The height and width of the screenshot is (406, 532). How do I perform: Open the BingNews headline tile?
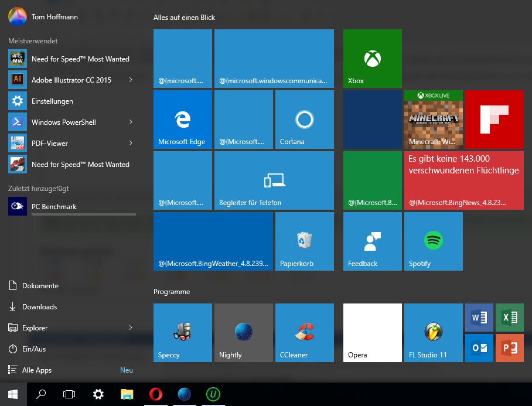point(464,180)
